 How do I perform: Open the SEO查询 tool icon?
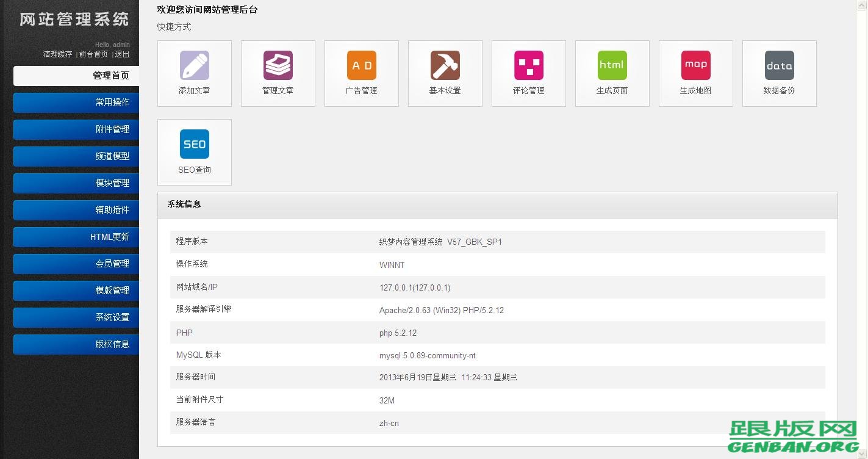194,144
